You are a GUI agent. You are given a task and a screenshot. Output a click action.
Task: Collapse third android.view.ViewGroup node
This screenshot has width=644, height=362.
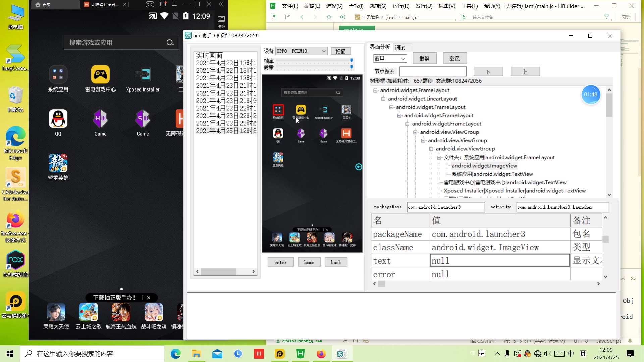[x=431, y=149]
